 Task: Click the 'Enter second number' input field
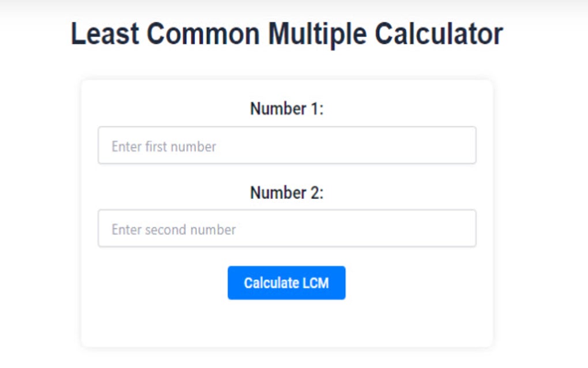pyautogui.click(x=287, y=228)
